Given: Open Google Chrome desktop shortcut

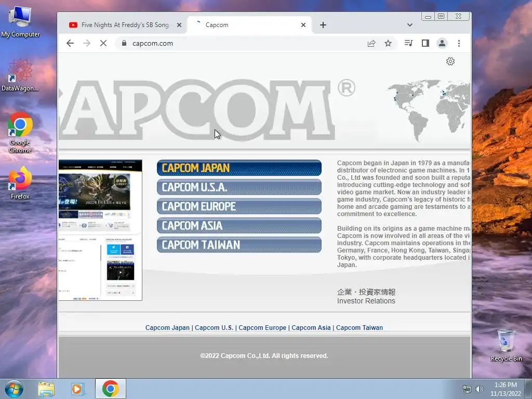Looking at the screenshot, I should (20, 132).
